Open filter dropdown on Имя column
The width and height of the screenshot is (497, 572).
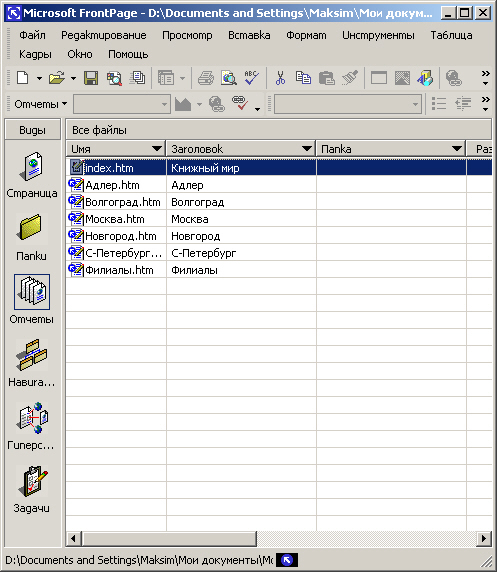pos(157,149)
